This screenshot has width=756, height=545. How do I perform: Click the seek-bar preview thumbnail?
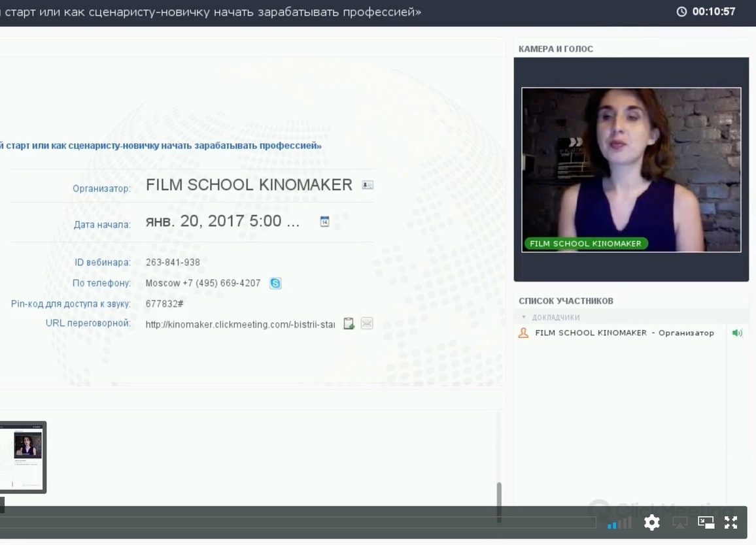coord(23,457)
